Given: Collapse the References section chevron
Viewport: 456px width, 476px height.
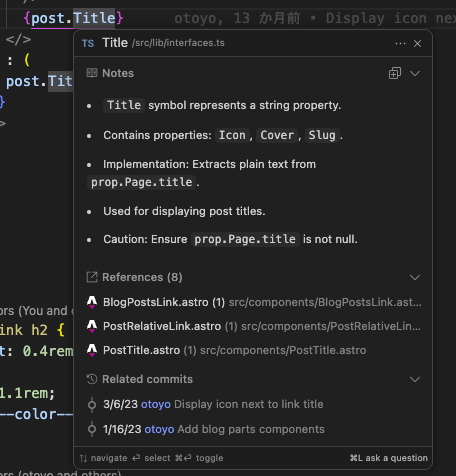Looking at the screenshot, I should click(415, 277).
